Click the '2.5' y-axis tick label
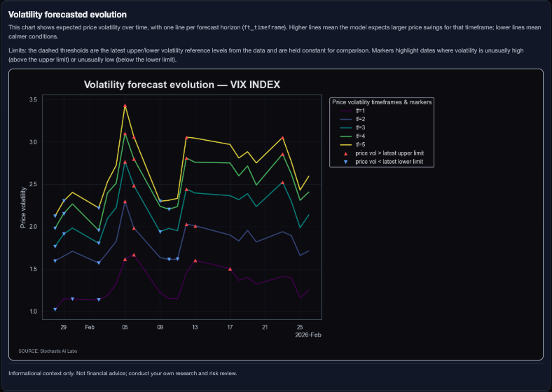Viewport: 552px width, 392px height. [x=33, y=184]
